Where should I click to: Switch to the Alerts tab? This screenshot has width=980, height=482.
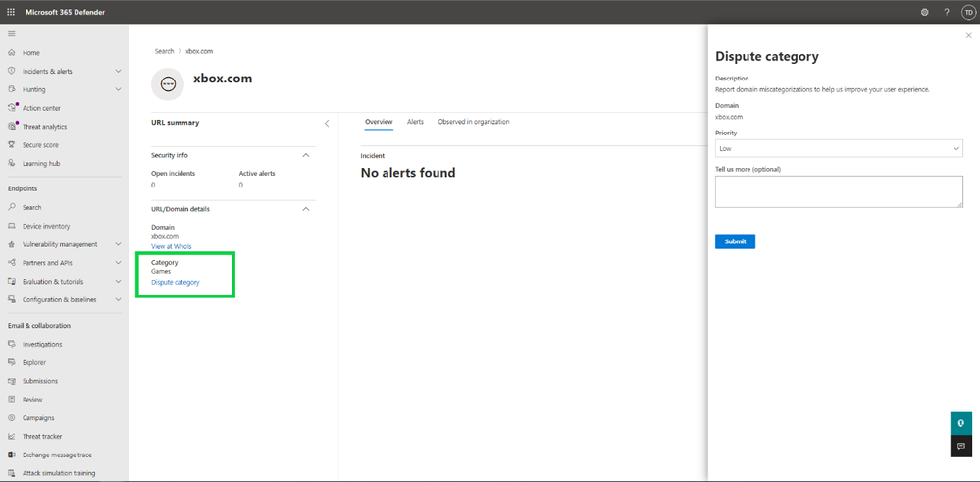coord(415,122)
